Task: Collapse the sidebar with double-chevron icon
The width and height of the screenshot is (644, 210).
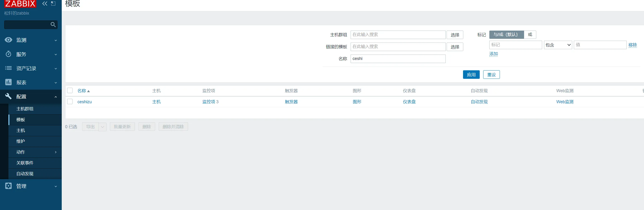Action: coord(45,4)
